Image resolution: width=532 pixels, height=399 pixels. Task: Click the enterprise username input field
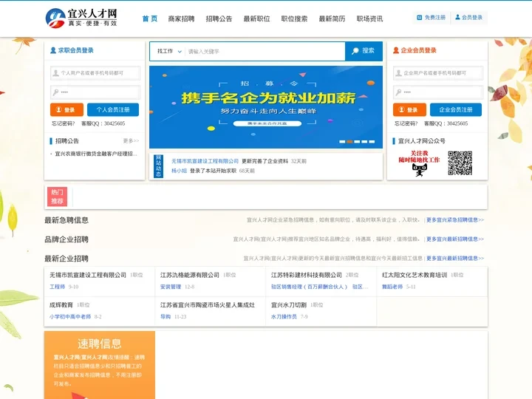point(438,73)
